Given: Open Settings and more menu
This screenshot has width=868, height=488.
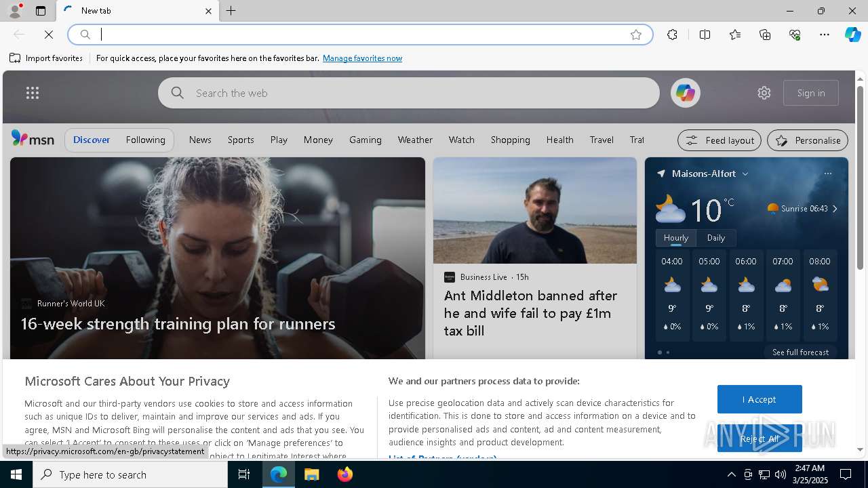Looking at the screenshot, I should pyautogui.click(x=825, y=35).
